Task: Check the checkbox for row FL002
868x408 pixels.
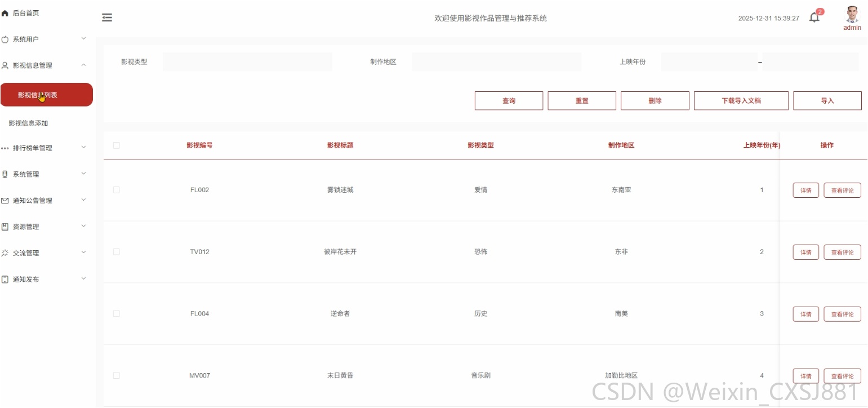Action: coord(116,190)
